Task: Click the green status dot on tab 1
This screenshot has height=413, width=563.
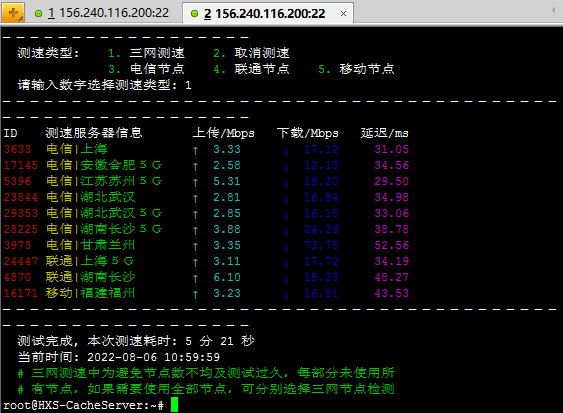Action: pyautogui.click(x=38, y=14)
